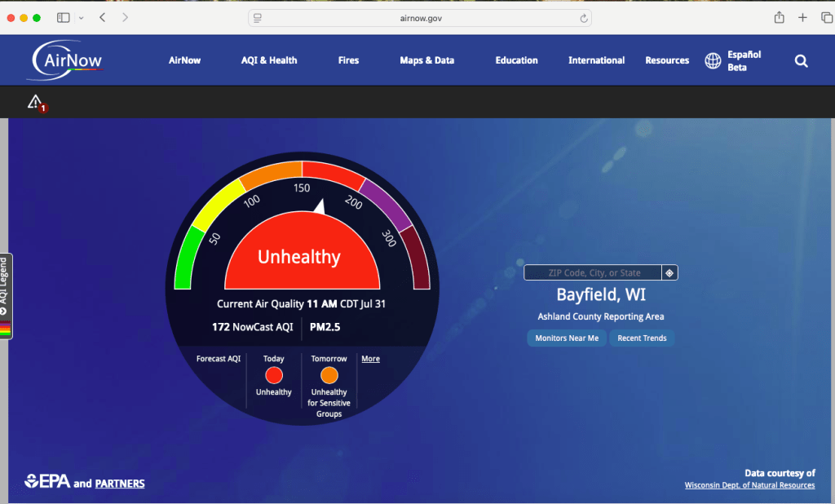This screenshot has height=504, width=835.
Task: Open a new tab with the plus icon
Action: [x=802, y=16]
